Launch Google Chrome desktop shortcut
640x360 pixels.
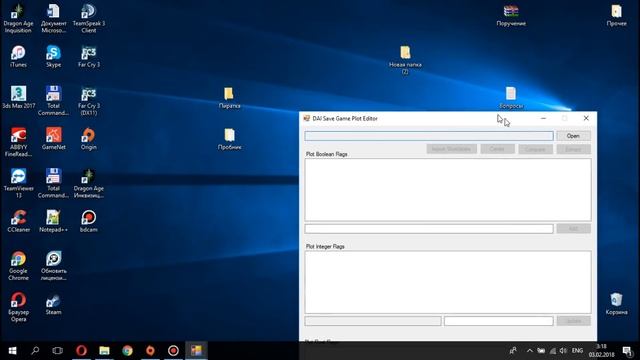18,266
